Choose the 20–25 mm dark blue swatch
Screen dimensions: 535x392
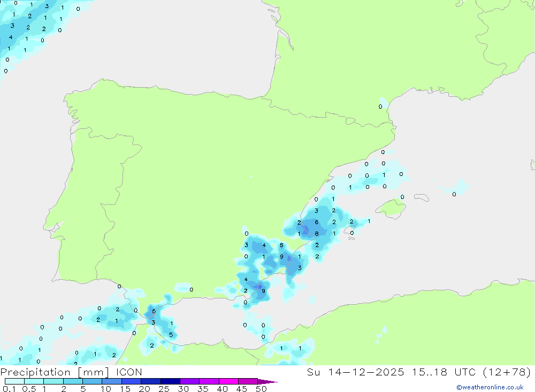click(151, 381)
